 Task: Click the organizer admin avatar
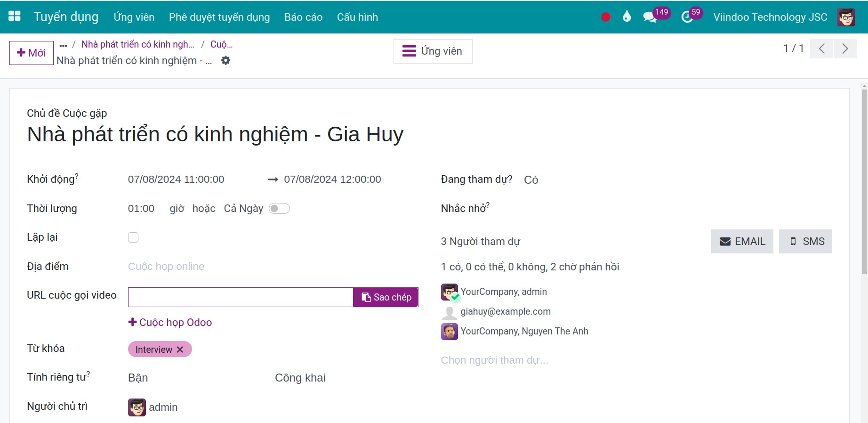coord(137,407)
